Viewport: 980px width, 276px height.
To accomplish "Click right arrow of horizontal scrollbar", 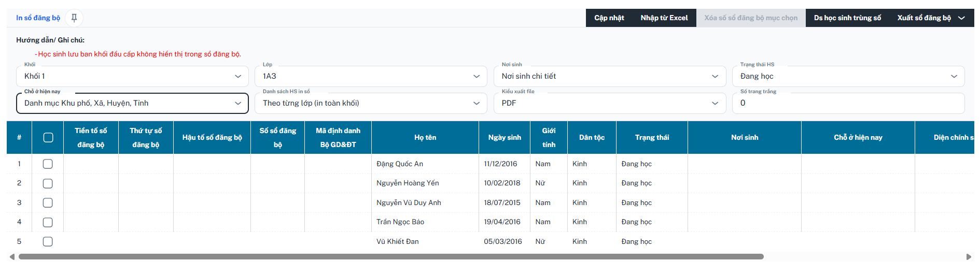I will (968, 257).
